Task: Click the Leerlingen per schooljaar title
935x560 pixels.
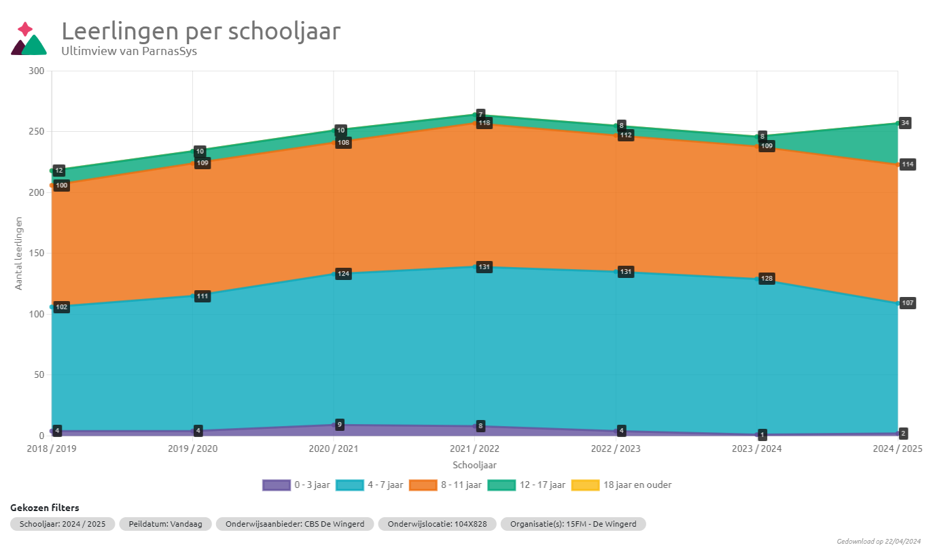Action: coord(200,31)
